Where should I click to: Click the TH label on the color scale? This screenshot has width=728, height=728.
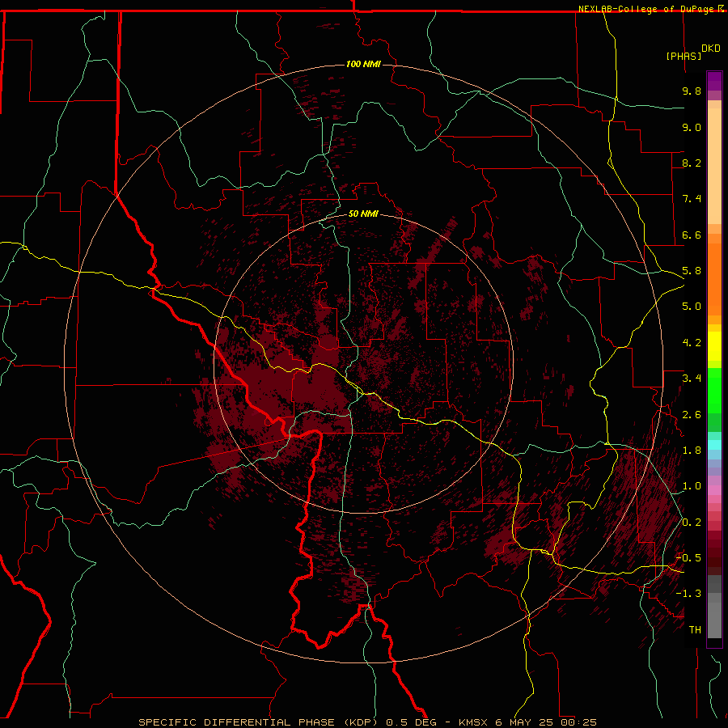[695, 630]
